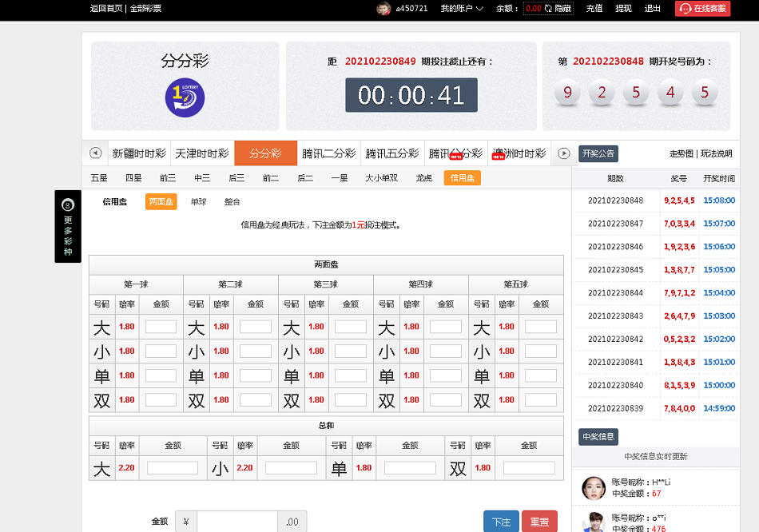Screen dimensions: 759x532
Task: Hide the account balance with 隐藏
Action: 563,9
